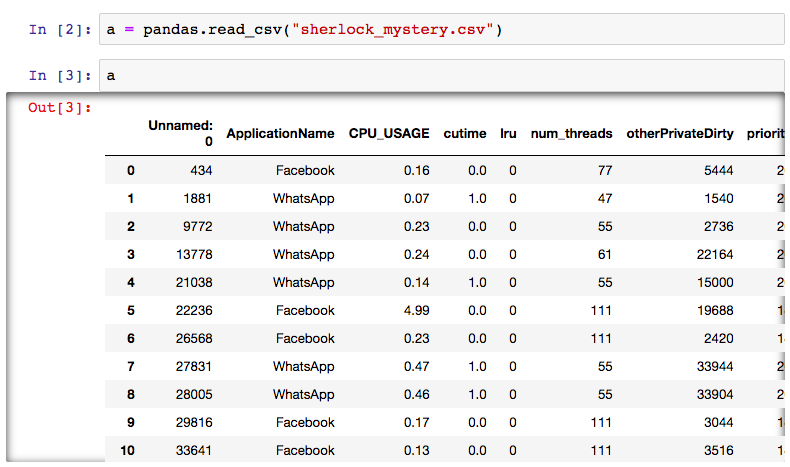Click the ApplicationName column header
The width and height of the screenshot is (790, 467).
click(280, 134)
